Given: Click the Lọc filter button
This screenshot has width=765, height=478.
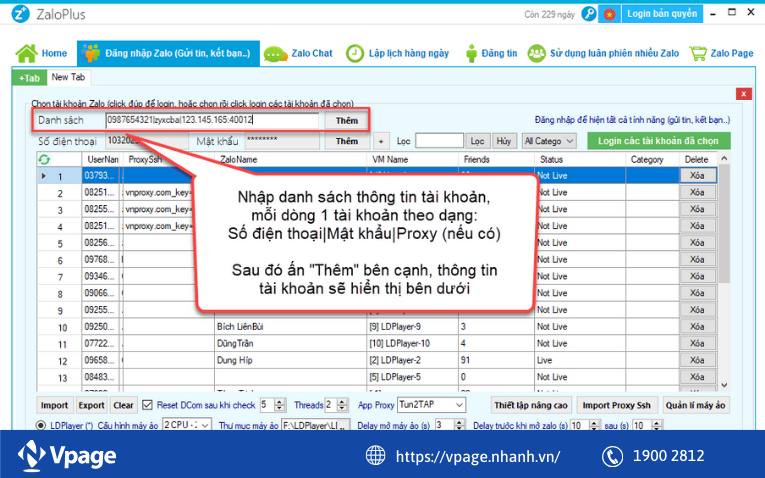Looking at the screenshot, I should 477,141.
